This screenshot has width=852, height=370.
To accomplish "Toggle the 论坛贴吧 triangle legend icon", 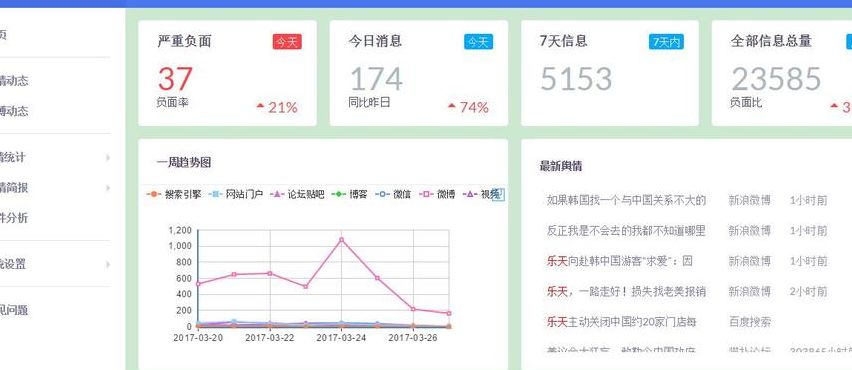I will [277, 194].
